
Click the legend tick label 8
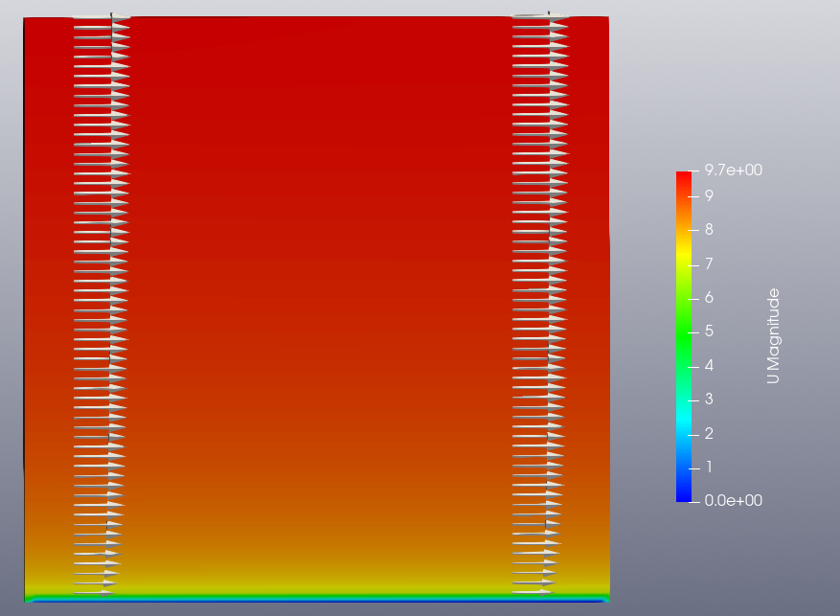709,230
